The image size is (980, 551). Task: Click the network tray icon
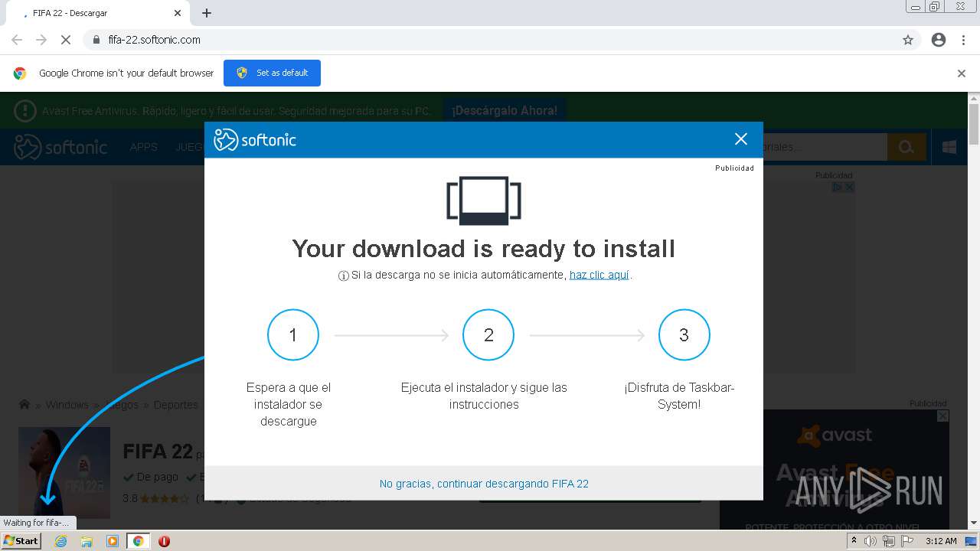pos(888,541)
